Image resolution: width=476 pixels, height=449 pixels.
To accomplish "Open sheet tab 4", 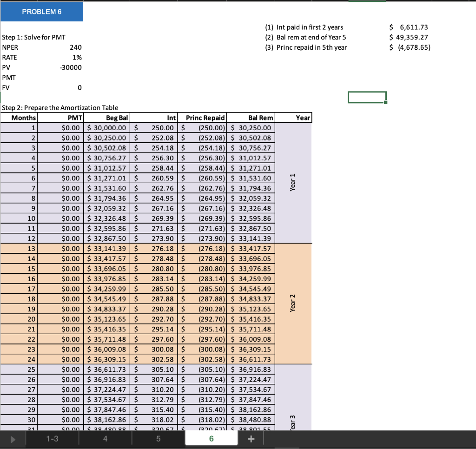I will (x=106, y=438).
